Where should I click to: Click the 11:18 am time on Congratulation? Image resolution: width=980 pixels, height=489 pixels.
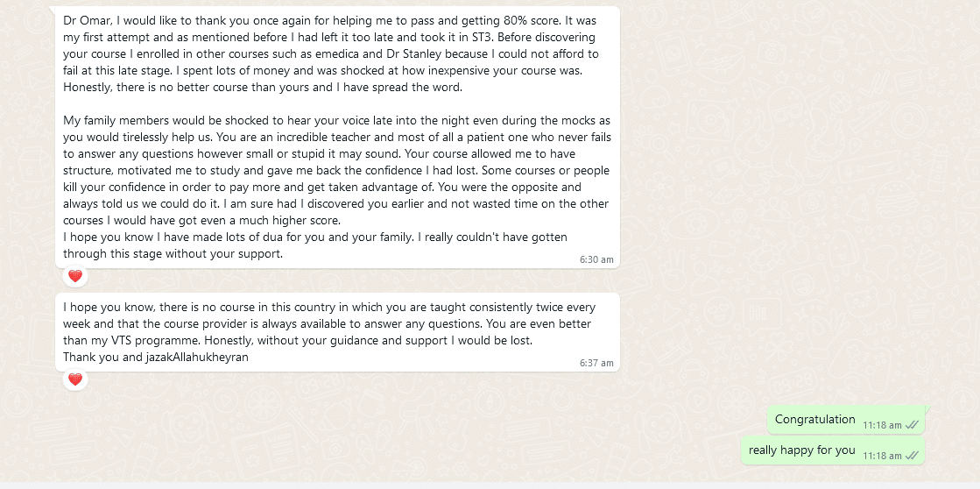[882, 425]
